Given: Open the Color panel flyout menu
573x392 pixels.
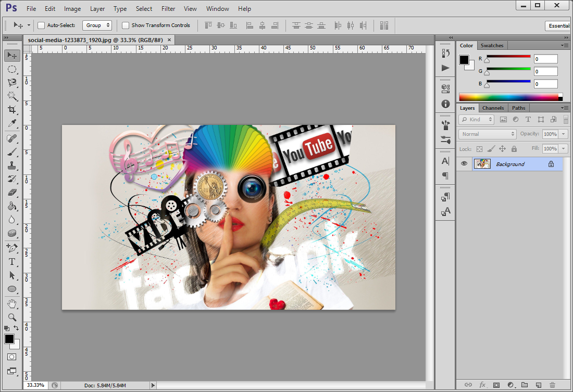Looking at the screenshot, I should tap(565, 45).
